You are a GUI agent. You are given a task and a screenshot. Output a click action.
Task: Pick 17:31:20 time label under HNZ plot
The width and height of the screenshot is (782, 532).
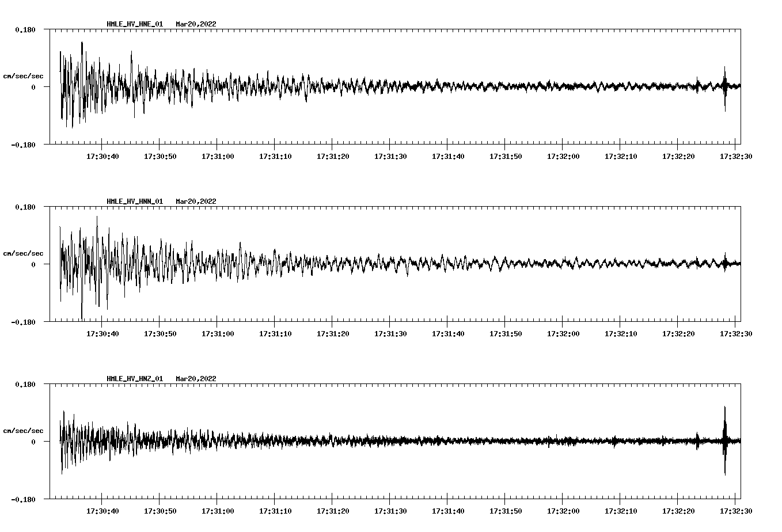pyautogui.click(x=333, y=511)
